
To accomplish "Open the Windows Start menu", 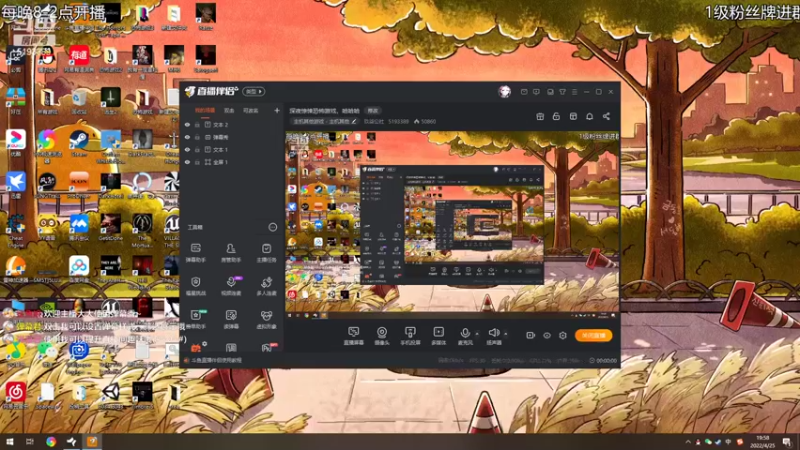I will (9, 442).
